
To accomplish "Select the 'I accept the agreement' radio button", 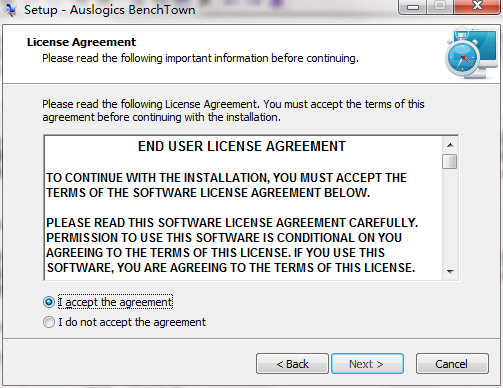I will 49,302.
